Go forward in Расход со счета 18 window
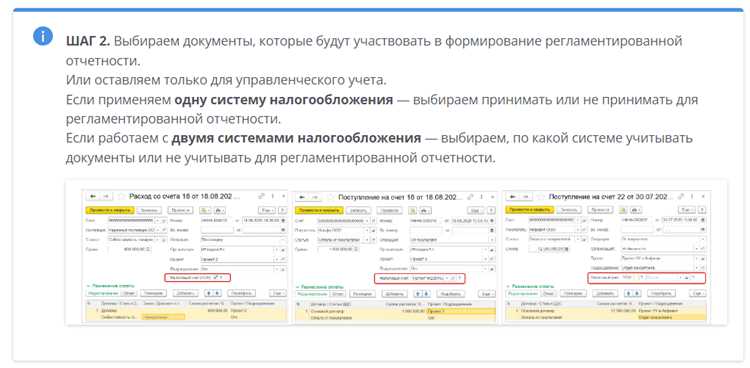Image resolution: width=750 pixels, height=368 pixels. click(x=106, y=196)
